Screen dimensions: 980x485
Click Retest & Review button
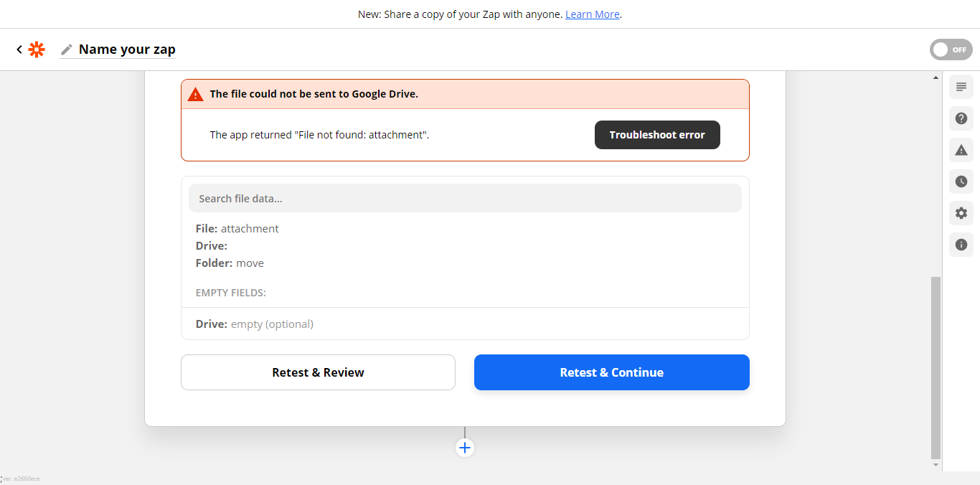tap(318, 372)
